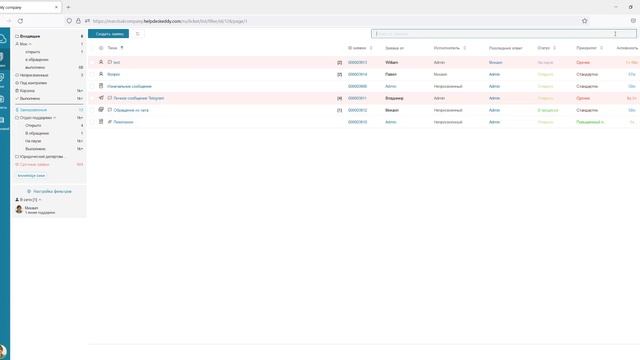Open the cloud logo in left rail
Screen dimensions: 640x360
3,39
